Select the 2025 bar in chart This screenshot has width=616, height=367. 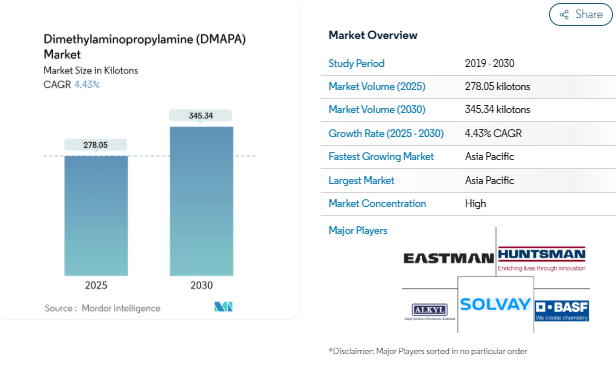(x=96, y=216)
